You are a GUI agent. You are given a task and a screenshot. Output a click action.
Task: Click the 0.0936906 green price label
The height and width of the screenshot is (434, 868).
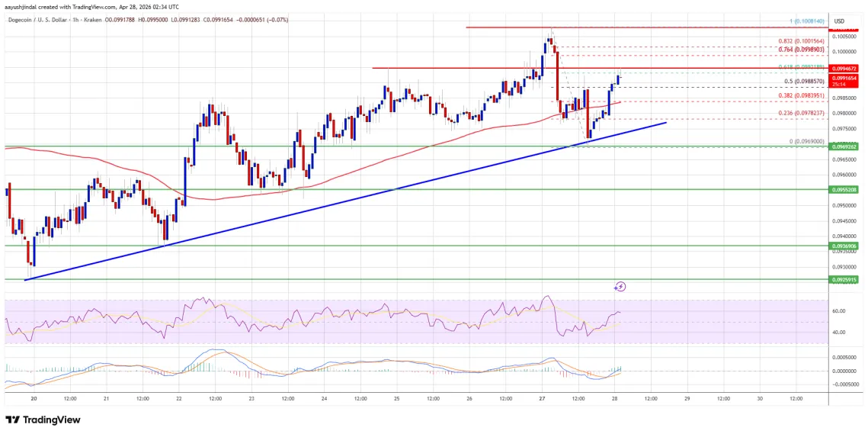tap(845, 246)
